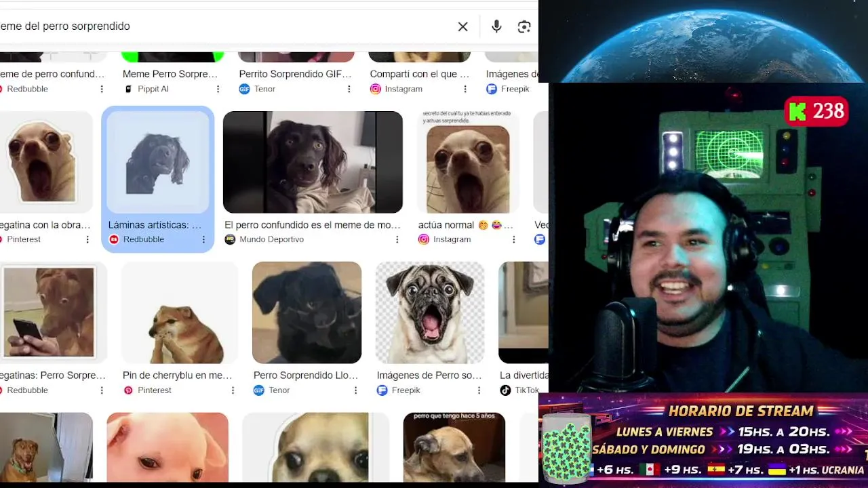Open the 'Perrito Sorprendido GIF...' result title
Screen dimensions: 868x488
click(296, 74)
